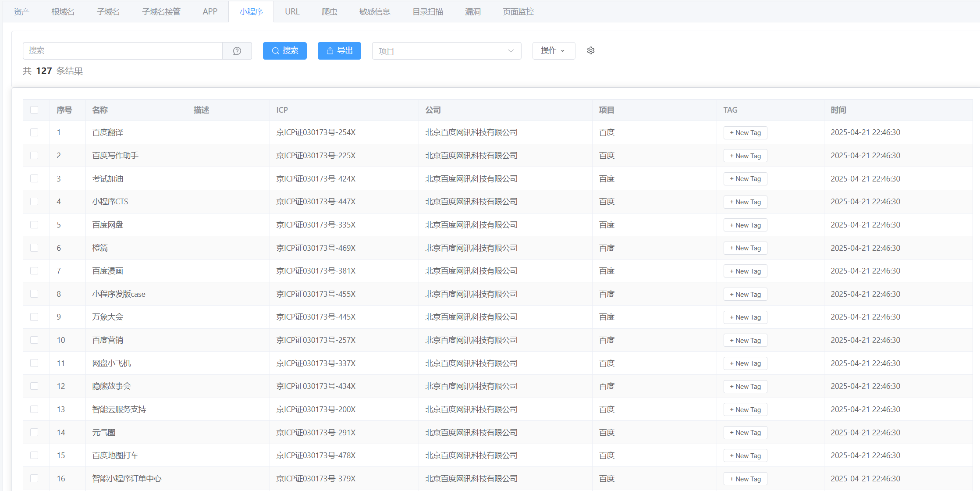Add New Tag to 百度写作助手 row

pos(745,156)
